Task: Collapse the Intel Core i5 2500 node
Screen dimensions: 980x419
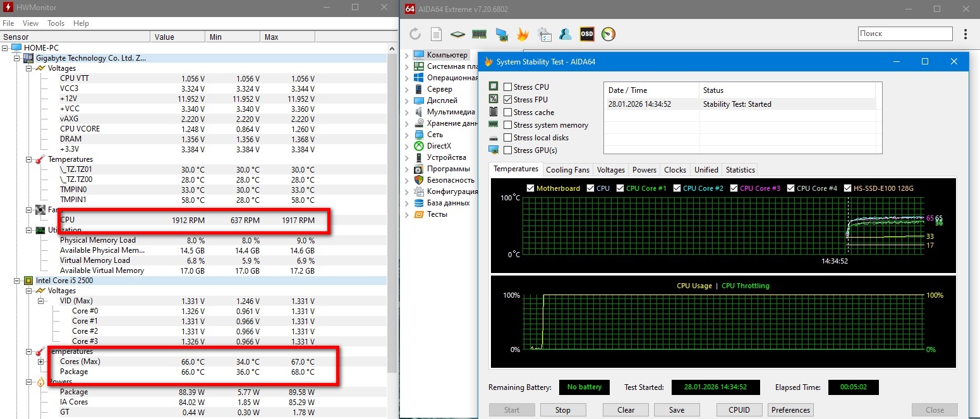Action: click(x=17, y=280)
